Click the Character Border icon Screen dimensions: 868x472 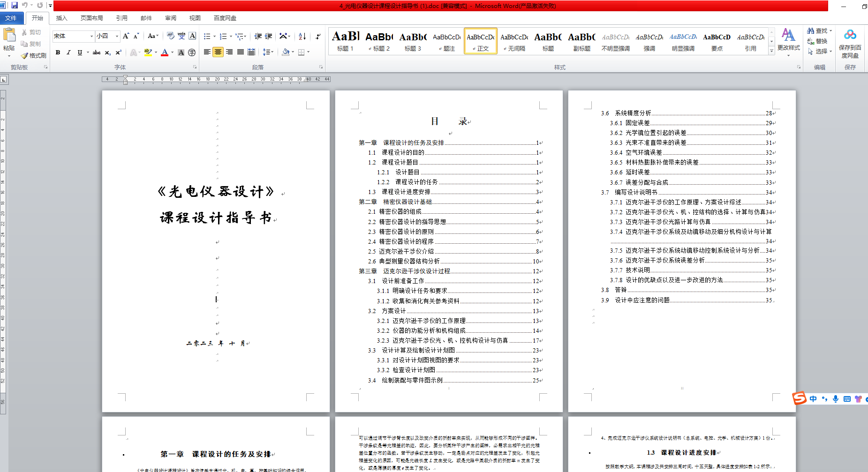(192, 36)
